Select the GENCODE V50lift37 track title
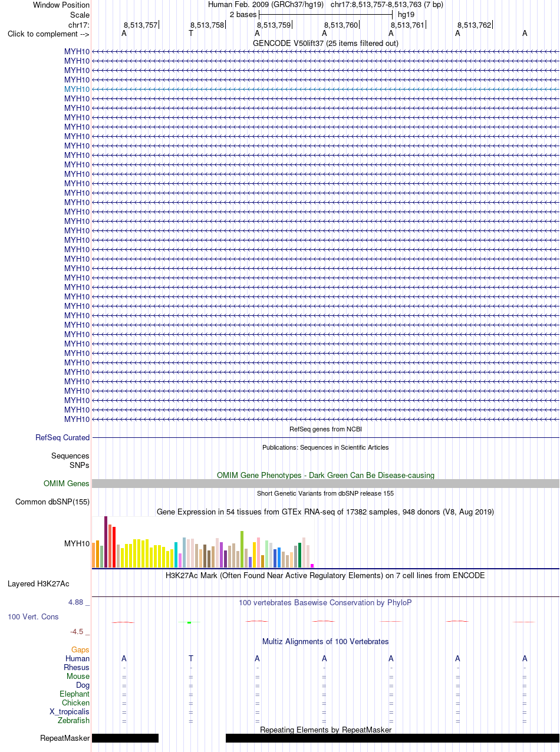The image size is (560, 752). click(x=325, y=43)
